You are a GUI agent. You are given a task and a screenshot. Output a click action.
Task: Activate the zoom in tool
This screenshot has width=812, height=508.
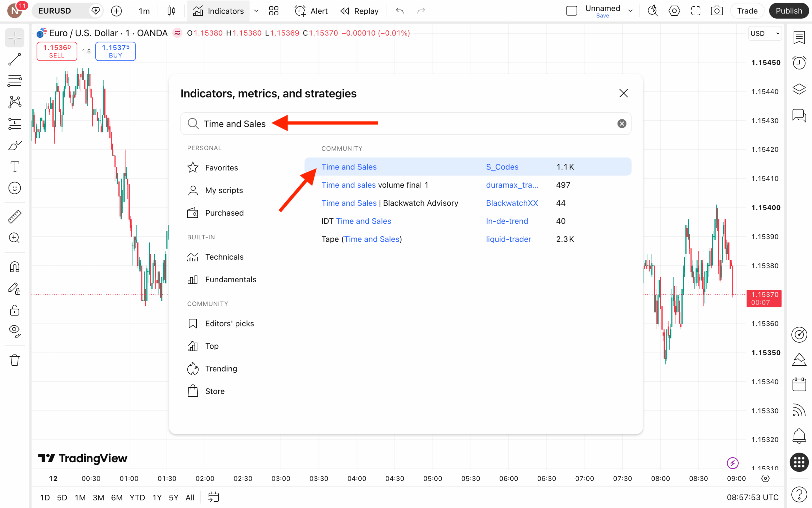(14, 238)
